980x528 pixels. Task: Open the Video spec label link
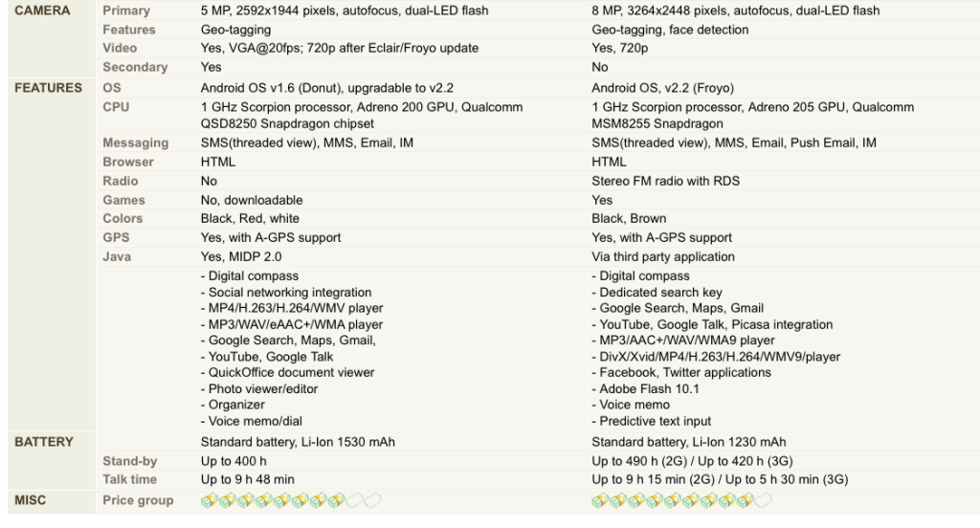[120, 48]
